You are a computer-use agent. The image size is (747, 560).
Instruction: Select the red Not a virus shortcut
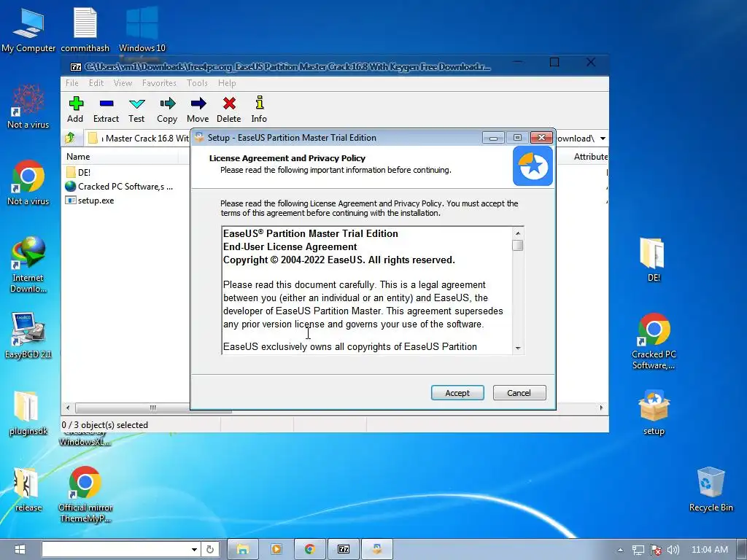click(28, 106)
